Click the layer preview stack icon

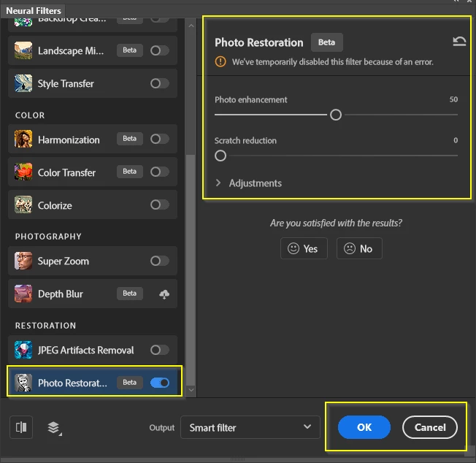point(54,428)
